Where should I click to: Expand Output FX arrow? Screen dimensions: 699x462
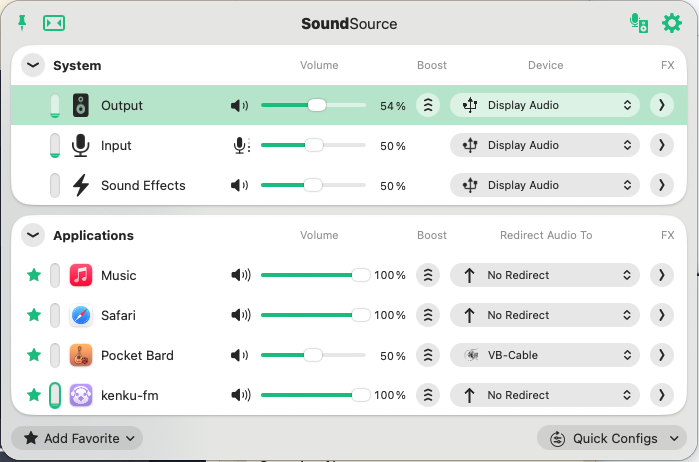[x=662, y=105]
